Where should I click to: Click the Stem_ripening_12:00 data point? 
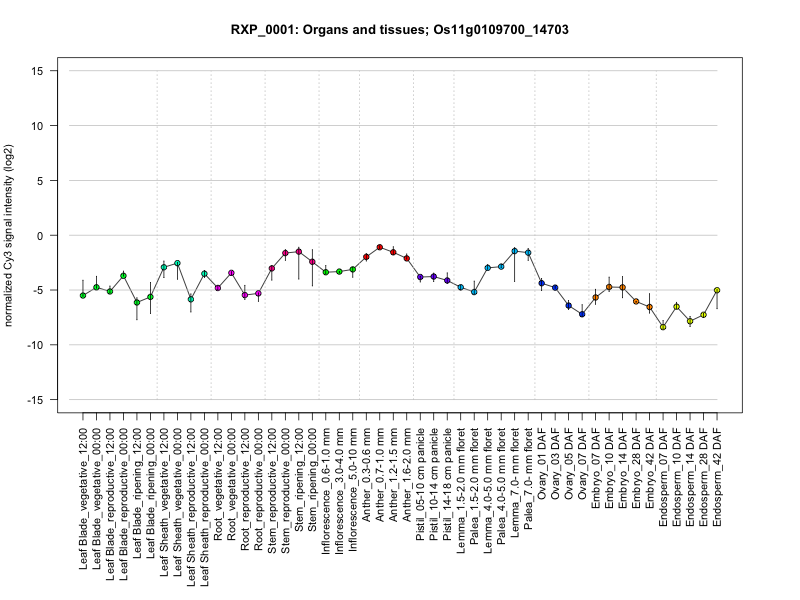[x=299, y=252]
